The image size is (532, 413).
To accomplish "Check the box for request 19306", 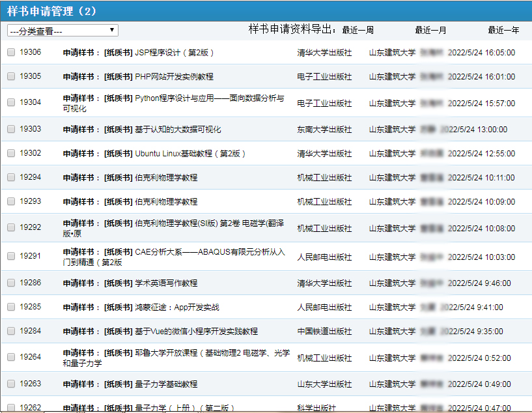I will [11, 53].
